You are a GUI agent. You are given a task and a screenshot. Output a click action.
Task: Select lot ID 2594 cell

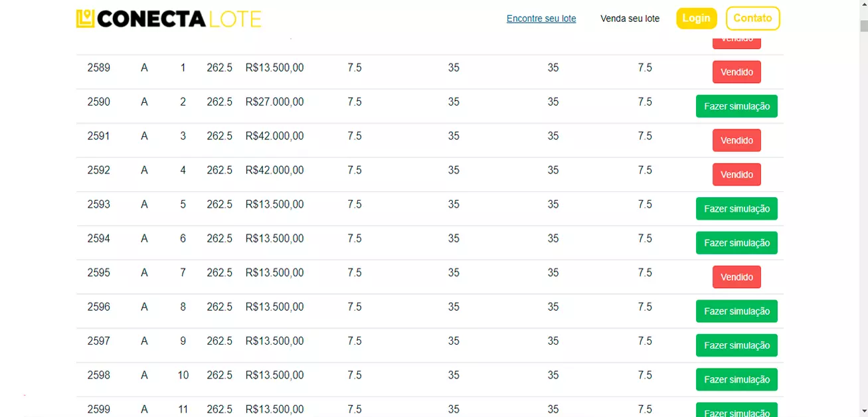pos(99,238)
